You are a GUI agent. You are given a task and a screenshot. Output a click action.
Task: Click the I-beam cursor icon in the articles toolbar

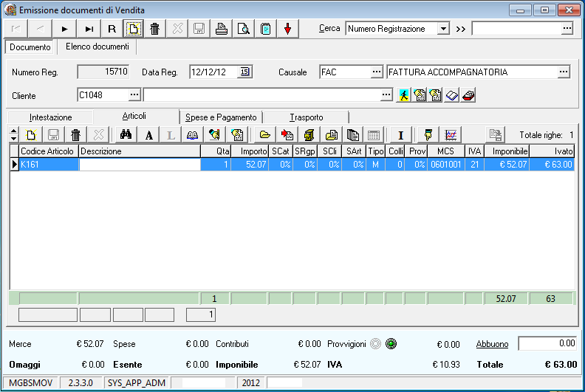click(400, 134)
